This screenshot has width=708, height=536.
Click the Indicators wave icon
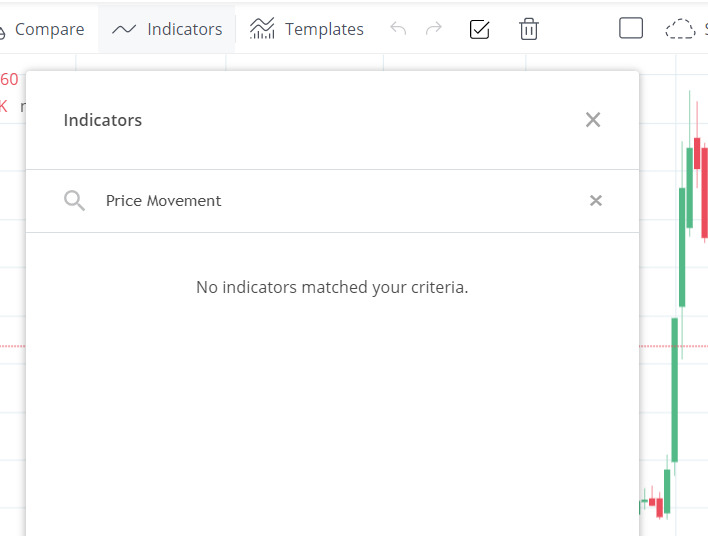[x=124, y=29]
